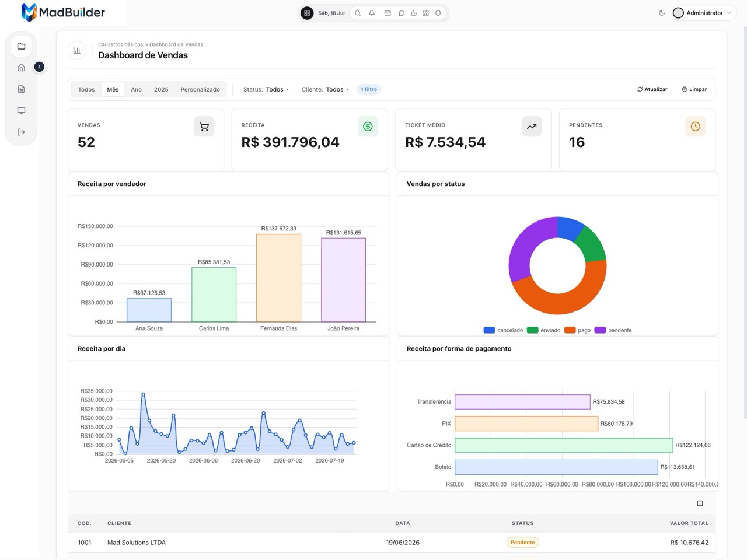Select the Todos period tab
Screen dimensions: 747x560
86,89
